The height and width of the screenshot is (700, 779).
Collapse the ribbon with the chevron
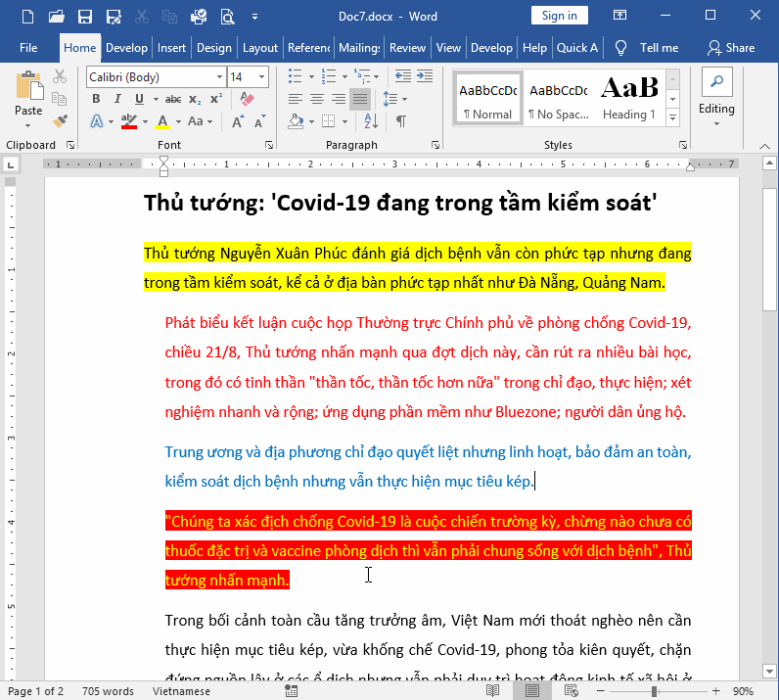765,146
